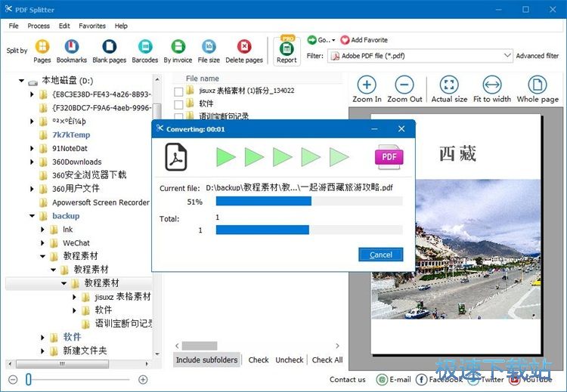Viewport: 567px width, 392px height.
Task: Click the Total progress bar
Action: tap(309, 230)
